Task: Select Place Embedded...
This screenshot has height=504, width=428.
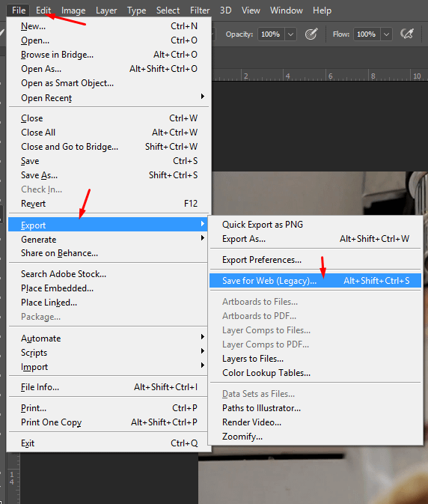Action: [x=109, y=288]
